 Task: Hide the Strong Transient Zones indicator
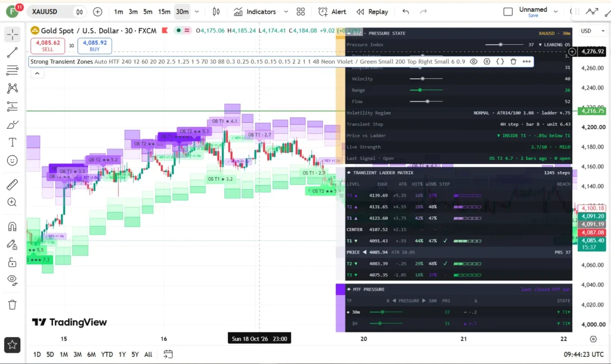[x=473, y=61]
